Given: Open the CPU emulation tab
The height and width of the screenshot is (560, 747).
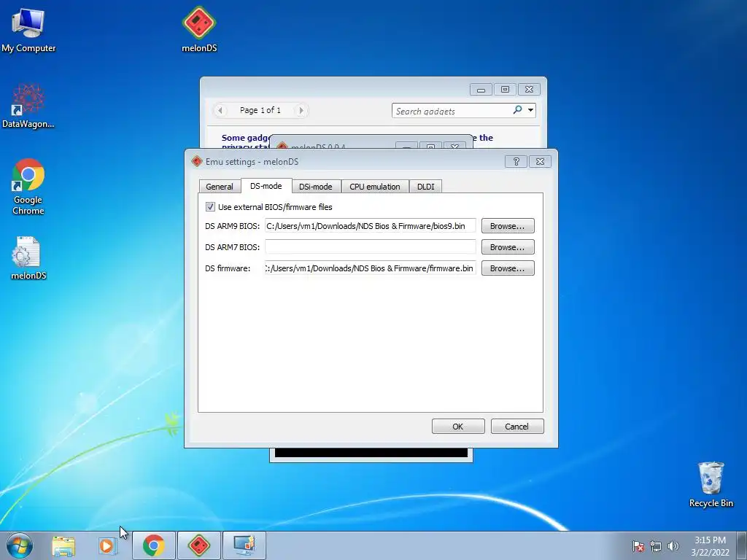Looking at the screenshot, I should point(375,186).
